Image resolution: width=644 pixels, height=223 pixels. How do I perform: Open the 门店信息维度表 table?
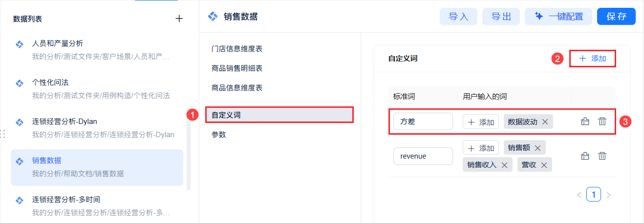(237, 49)
